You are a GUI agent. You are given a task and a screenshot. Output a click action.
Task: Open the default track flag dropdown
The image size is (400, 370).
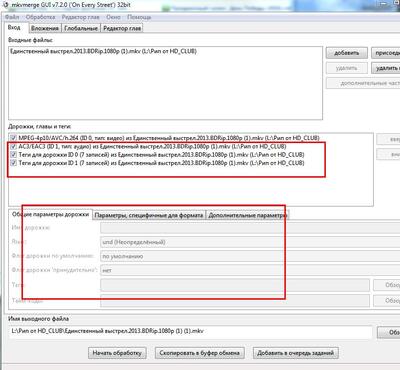coord(250,256)
